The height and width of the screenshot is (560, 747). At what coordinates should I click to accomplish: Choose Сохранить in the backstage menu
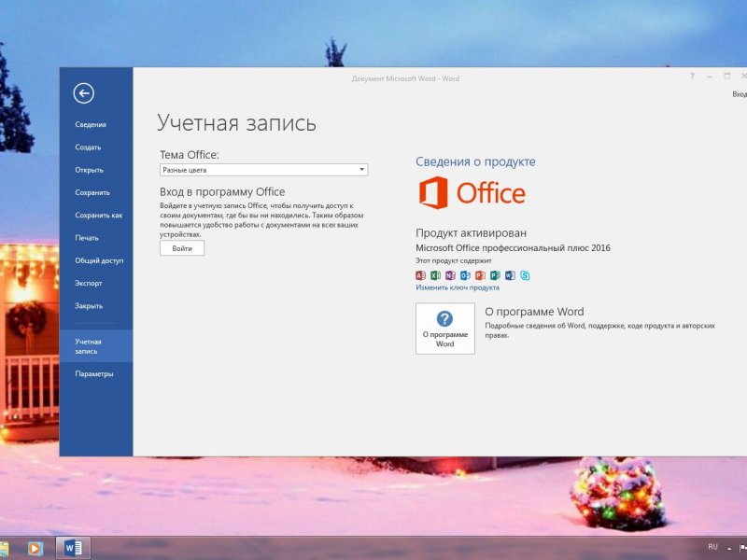92,193
